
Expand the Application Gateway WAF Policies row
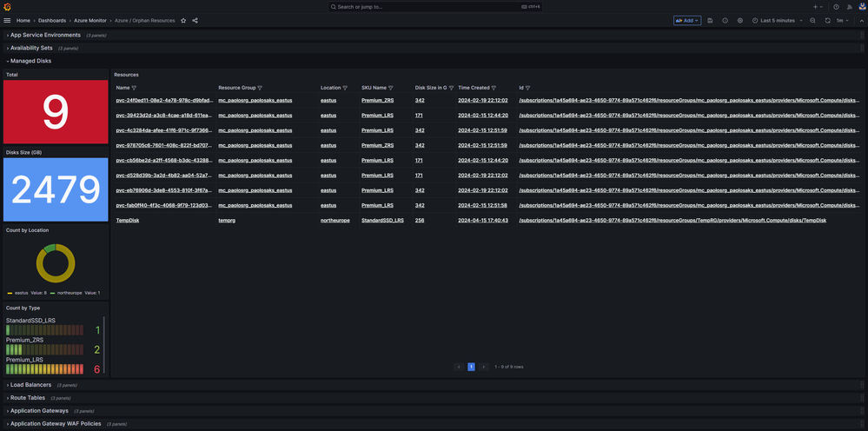56,424
